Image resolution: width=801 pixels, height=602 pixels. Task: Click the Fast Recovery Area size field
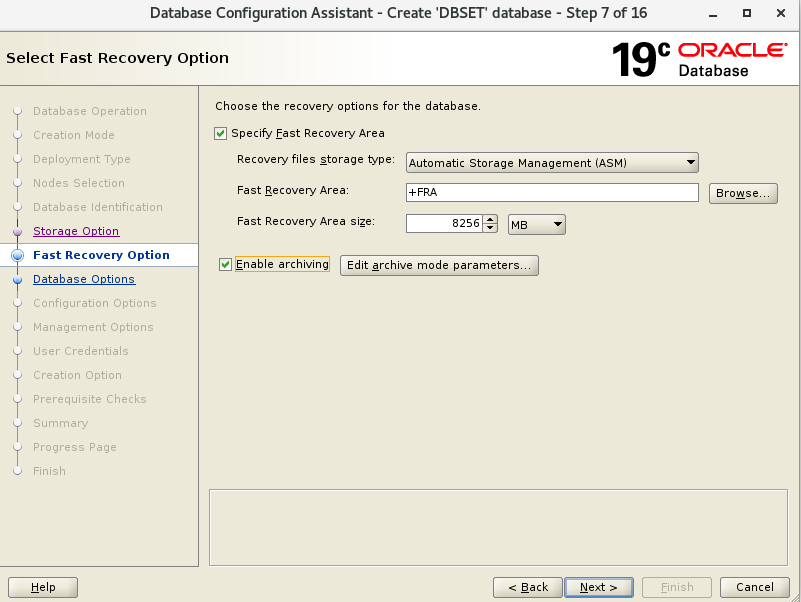444,223
